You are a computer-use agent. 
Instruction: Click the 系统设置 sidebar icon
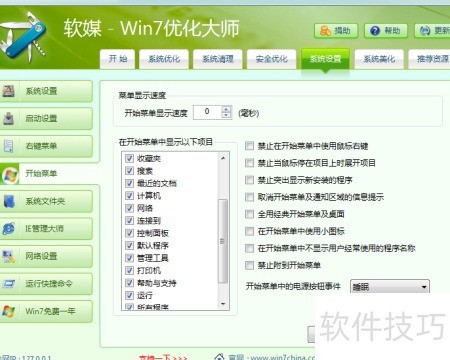pyautogui.click(x=8, y=91)
